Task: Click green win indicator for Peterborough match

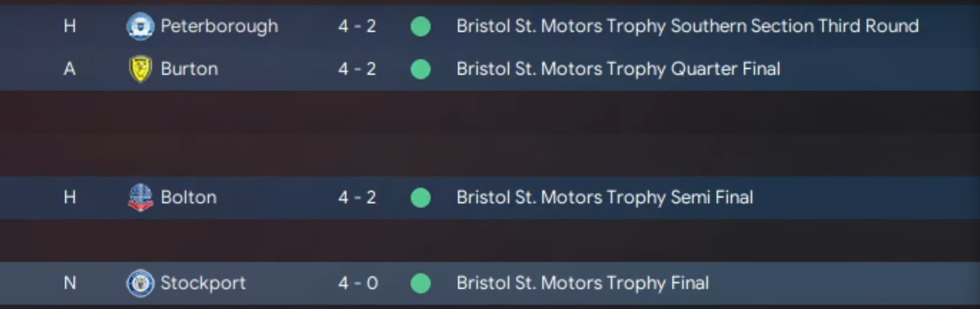Action: (421, 26)
